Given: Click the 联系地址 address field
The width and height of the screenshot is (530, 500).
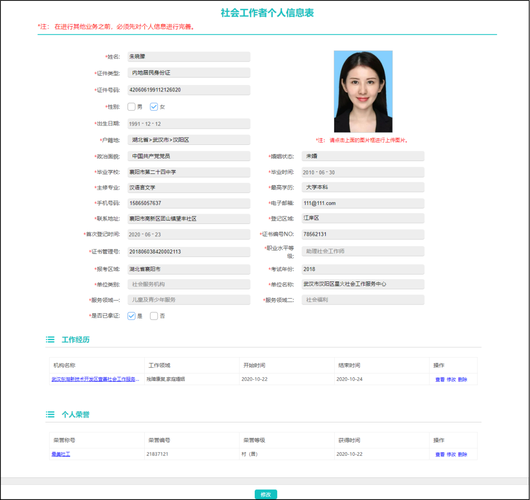Looking at the screenshot, I should [189, 219].
